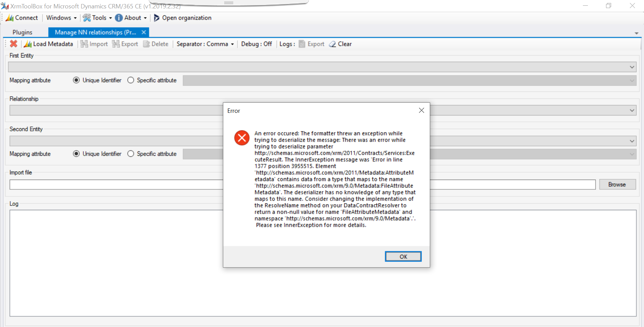Click the Import toolbar button

[94, 44]
